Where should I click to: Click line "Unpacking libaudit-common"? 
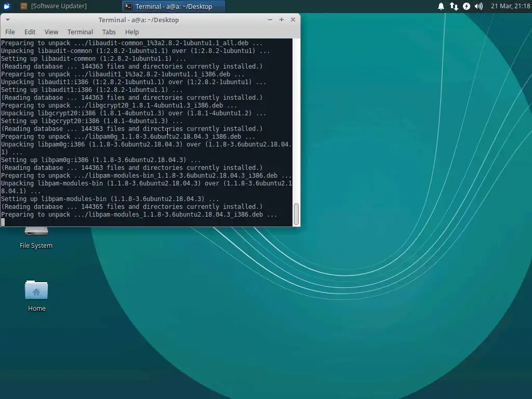(x=135, y=50)
